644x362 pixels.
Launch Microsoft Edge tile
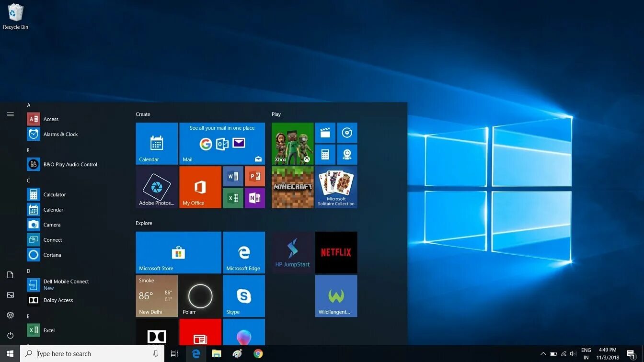click(244, 252)
